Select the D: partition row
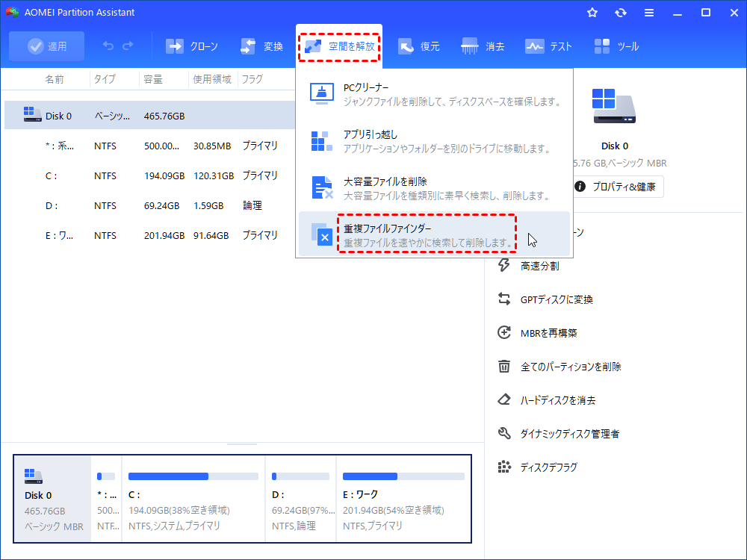The width and height of the screenshot is (747, 560). coord(150,206)
